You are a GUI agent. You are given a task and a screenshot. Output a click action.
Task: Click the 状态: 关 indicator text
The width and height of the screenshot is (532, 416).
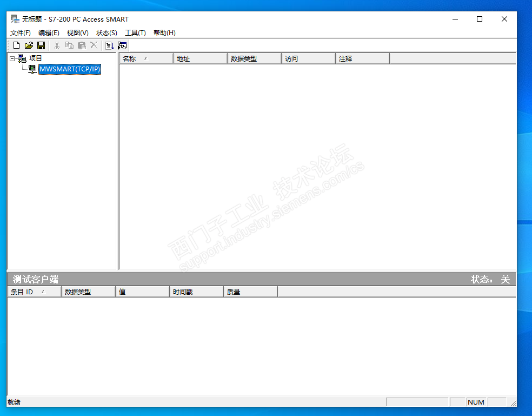[490, 280]
